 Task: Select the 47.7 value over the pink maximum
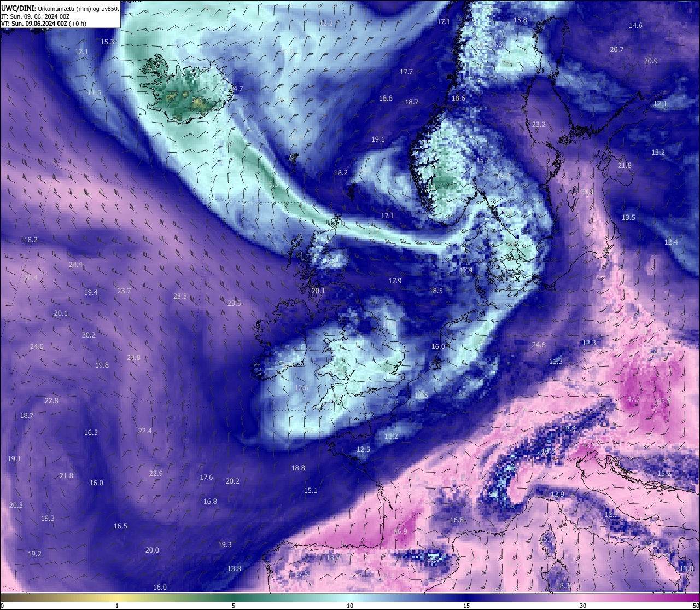click(x=633, y=399)
